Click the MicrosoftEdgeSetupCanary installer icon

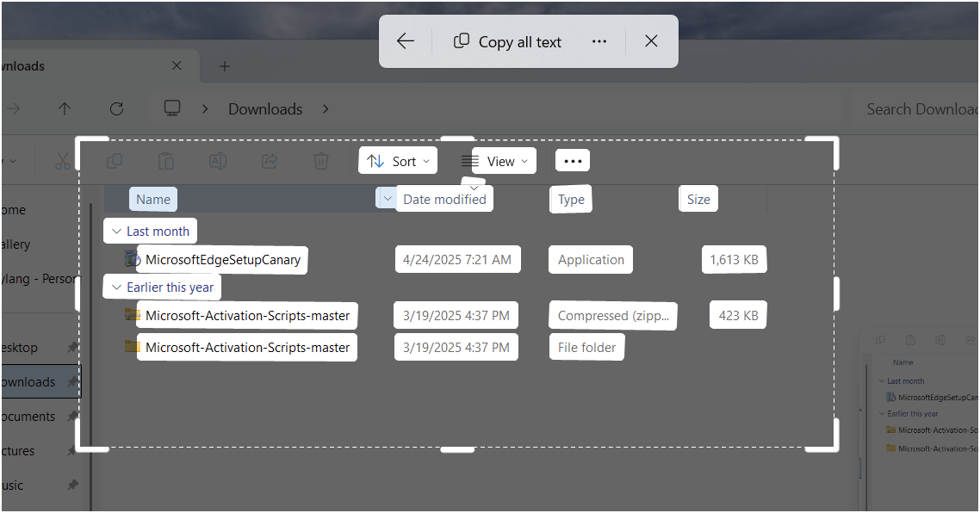pos(131,259)
